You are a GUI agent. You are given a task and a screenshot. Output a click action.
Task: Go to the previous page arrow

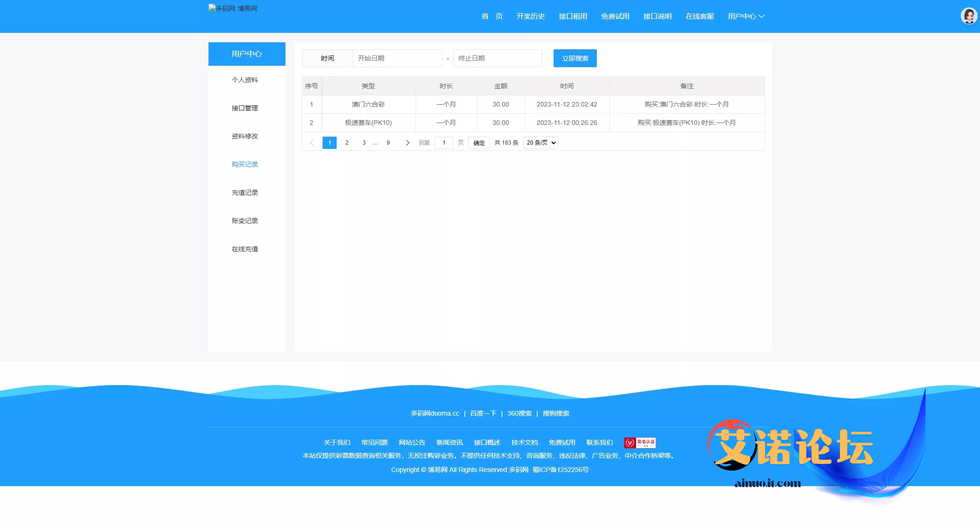tap(311, 143)
